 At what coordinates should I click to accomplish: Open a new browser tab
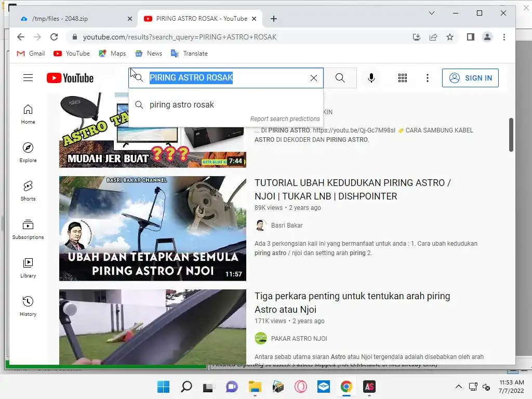click(273, 19)
